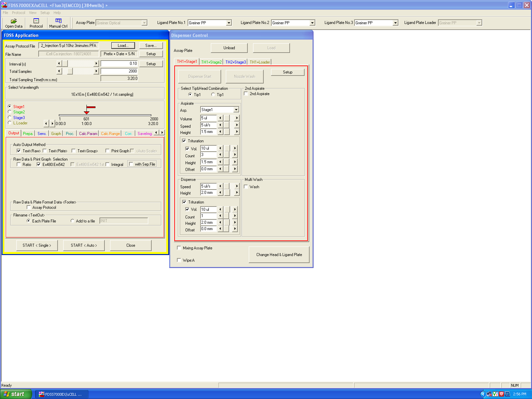Click Interval slider right arrow

tap(96, 64)
